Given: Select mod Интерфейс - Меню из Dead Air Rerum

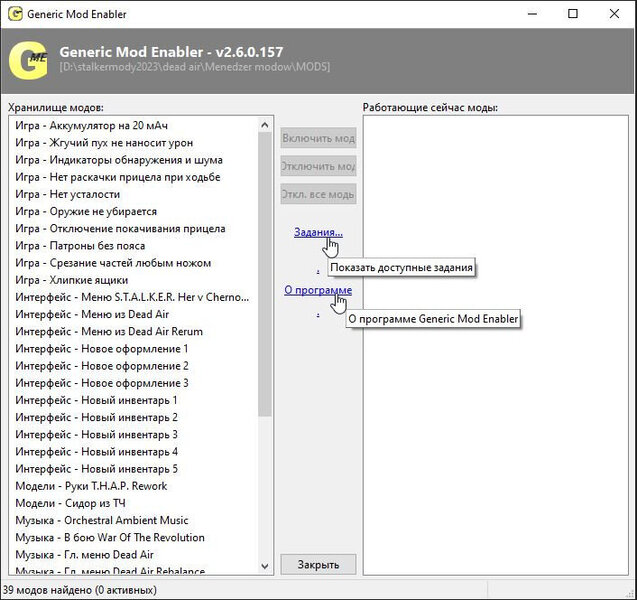Looking at the screenshot, I should (108, 332).
